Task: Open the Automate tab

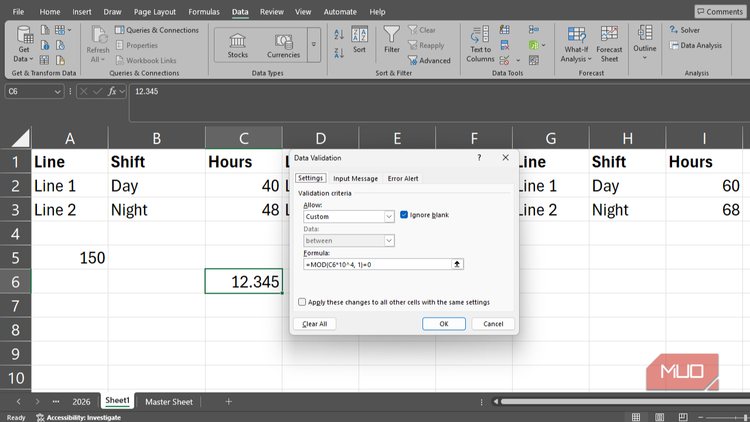Action: [340, 12]
